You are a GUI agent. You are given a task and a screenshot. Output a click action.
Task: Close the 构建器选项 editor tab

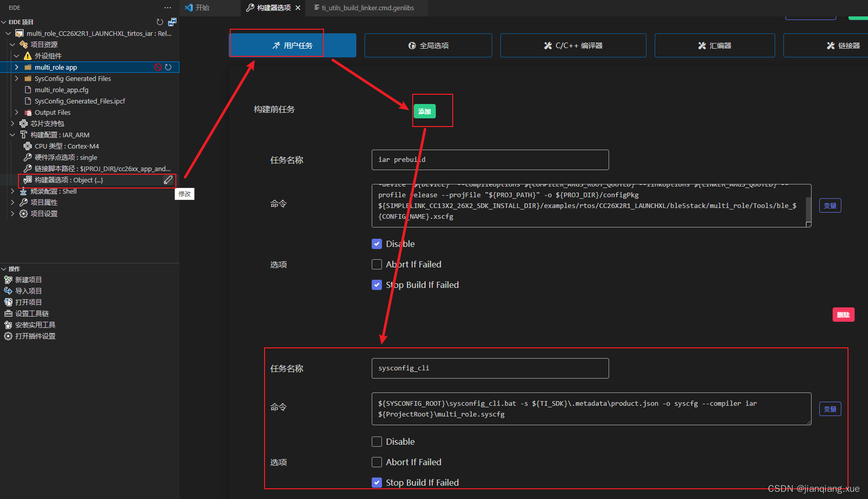[x=298, y=8]
